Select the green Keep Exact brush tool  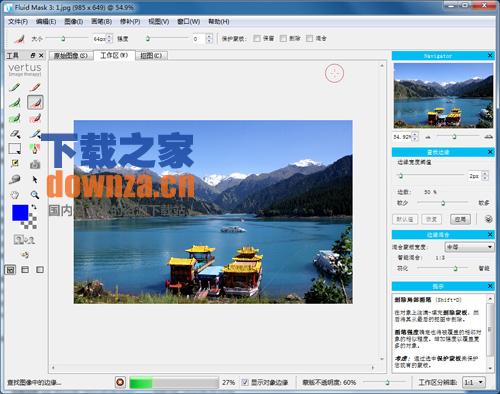tap(14, 87)
